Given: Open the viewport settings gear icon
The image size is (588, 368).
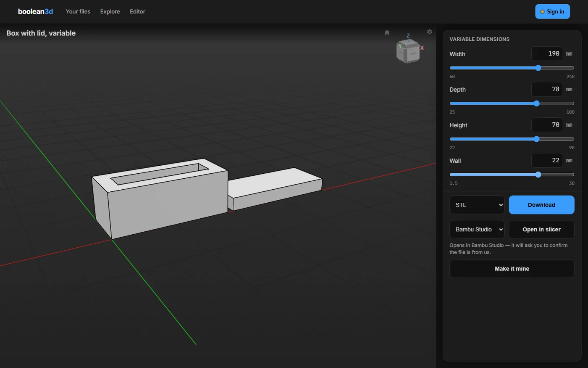Looking at the screenshot, I should coord(429,32).
